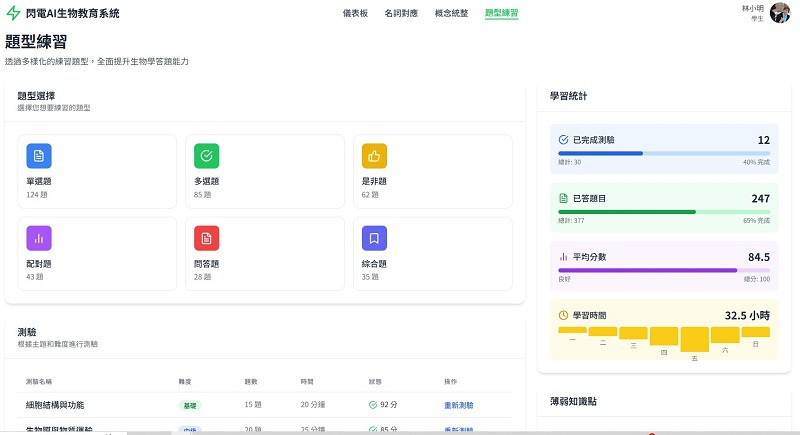
Task: Click the yellow 是非題 thumbs-up icon
Action: click(x=374, y=156)
